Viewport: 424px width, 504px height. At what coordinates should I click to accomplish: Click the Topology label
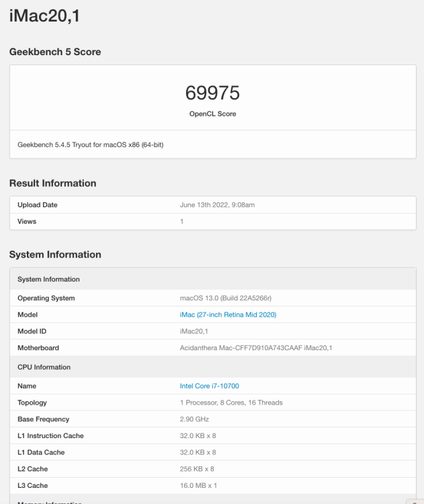(32, 403)
